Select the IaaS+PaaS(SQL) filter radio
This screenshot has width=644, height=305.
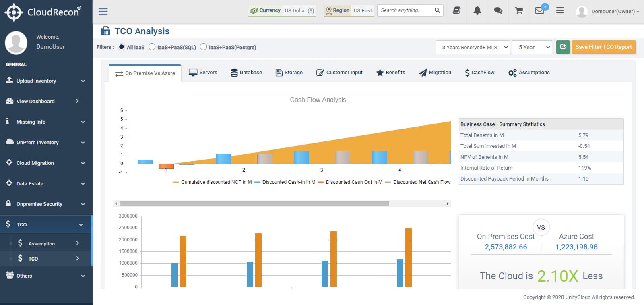[x=152, y=47]
